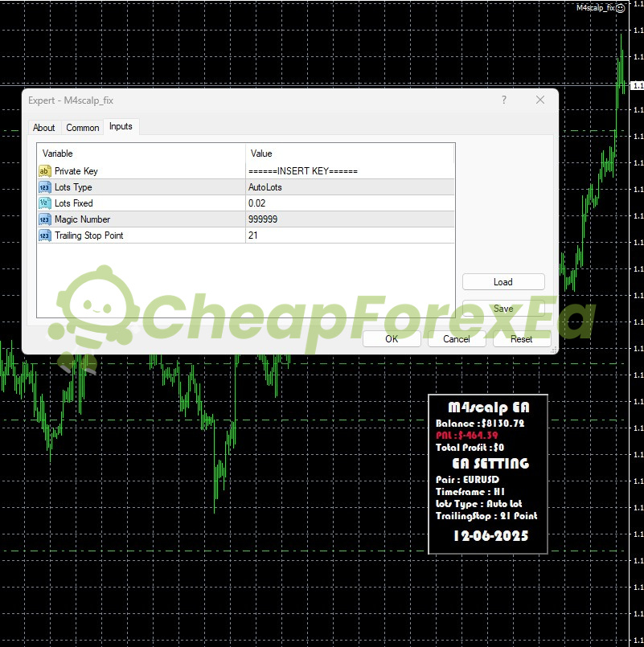Select the Magic Number value 999999
Image resolution: width=644 pixels, height=647 pixels.
(350, 219)
